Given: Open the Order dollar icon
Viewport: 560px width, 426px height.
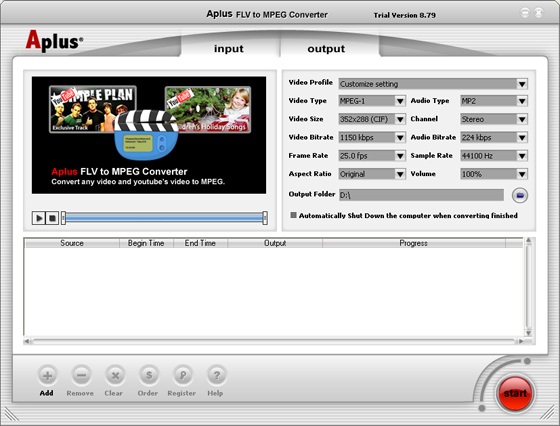Looking at the screenshot, I should [149, 375].
